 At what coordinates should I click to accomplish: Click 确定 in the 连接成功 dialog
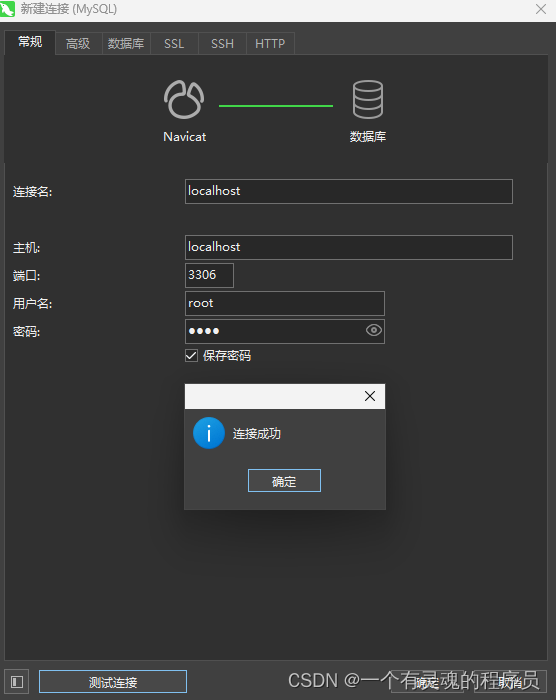(284, 481)
